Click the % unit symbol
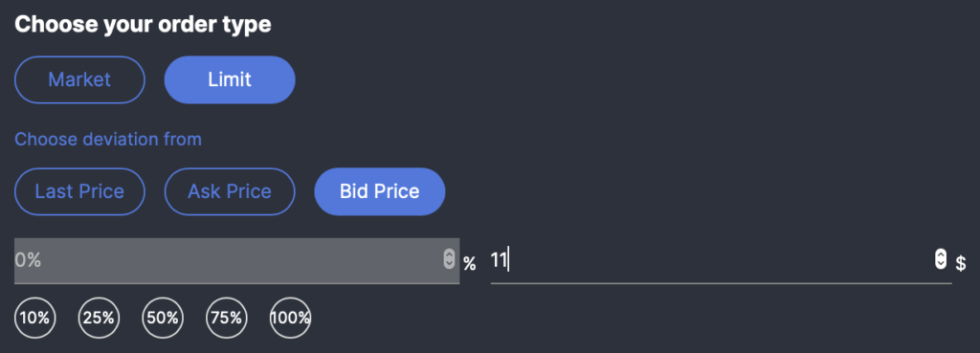This screenshot has height=353, width=980. pyautogui.click(x=469, y=264)
